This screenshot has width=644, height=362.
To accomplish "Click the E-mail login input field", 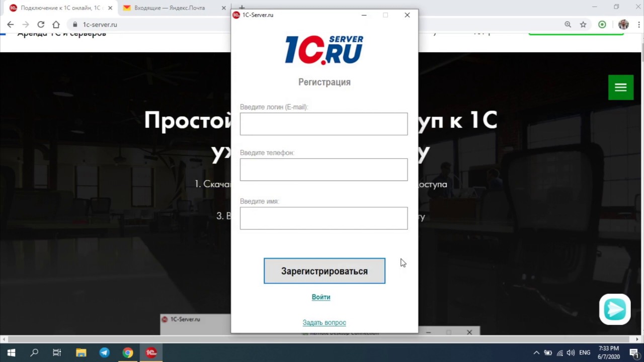I will click(x=324, y=124).
